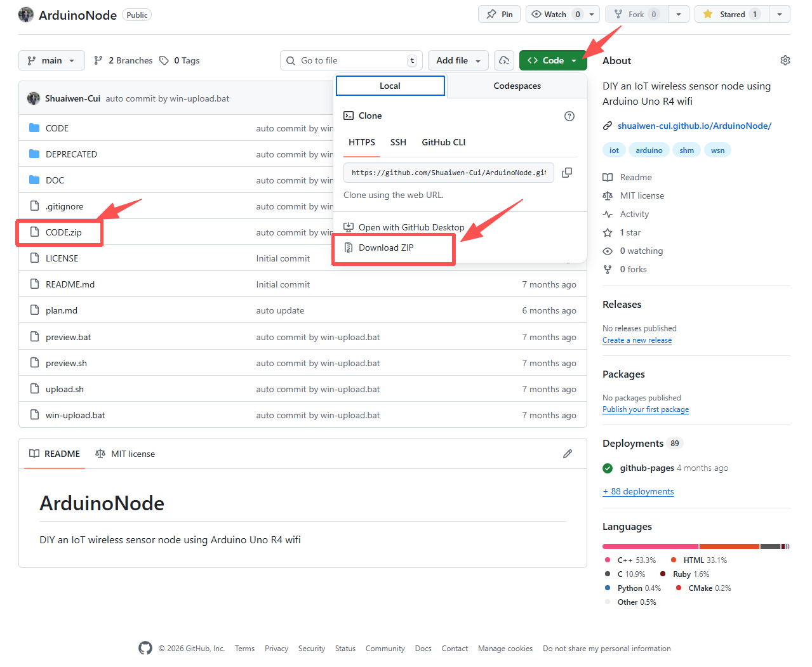Viewport: 812px width, 667px height.
Task: Expand the main branch dropdown
Action: (51, 60)
